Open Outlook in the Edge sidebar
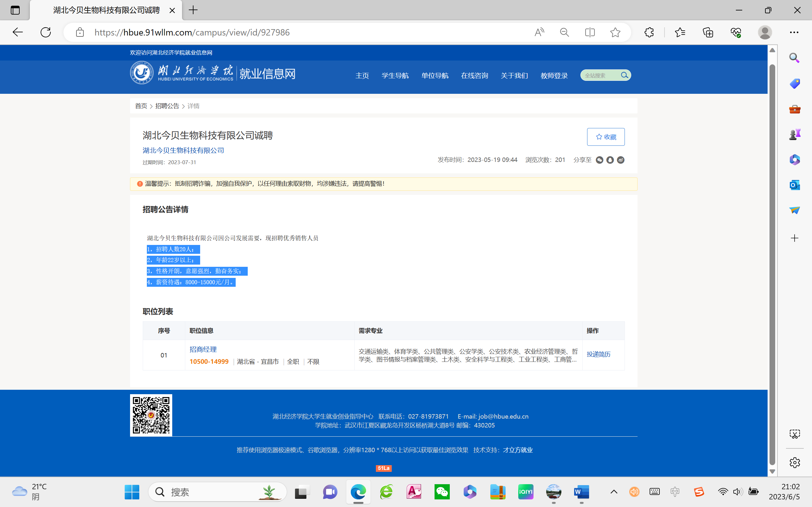 [x=794, y=185]
